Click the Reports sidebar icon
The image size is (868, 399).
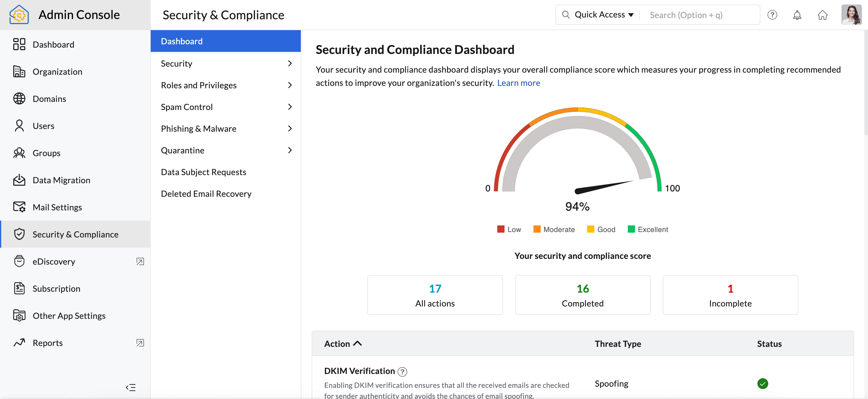(x=19, y=342)
